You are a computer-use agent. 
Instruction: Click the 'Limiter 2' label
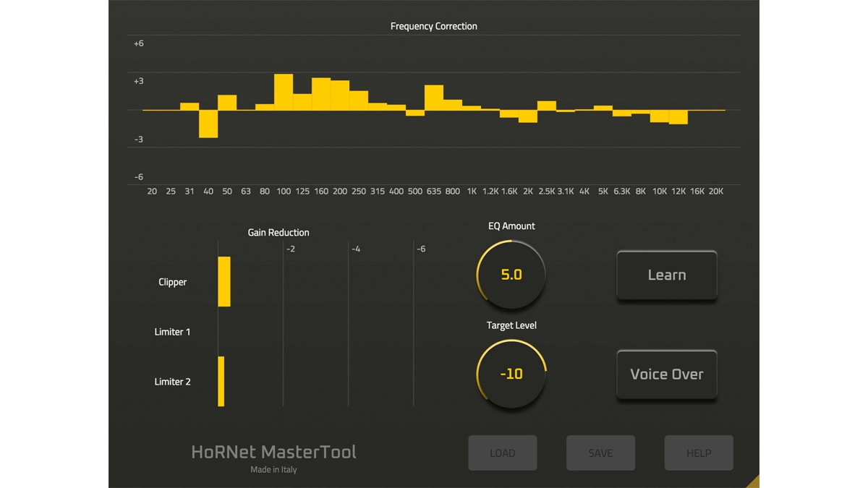click(x=173, y=382)
